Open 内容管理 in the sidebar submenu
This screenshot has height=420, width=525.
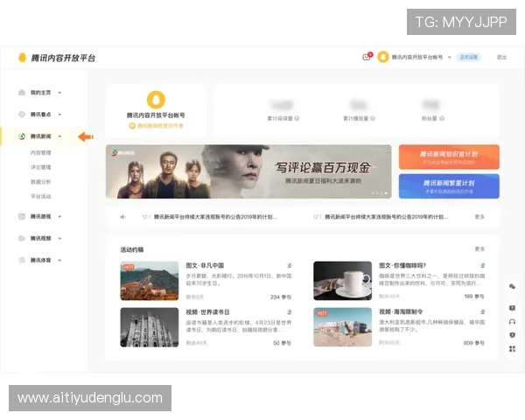[x=41, y=152]
